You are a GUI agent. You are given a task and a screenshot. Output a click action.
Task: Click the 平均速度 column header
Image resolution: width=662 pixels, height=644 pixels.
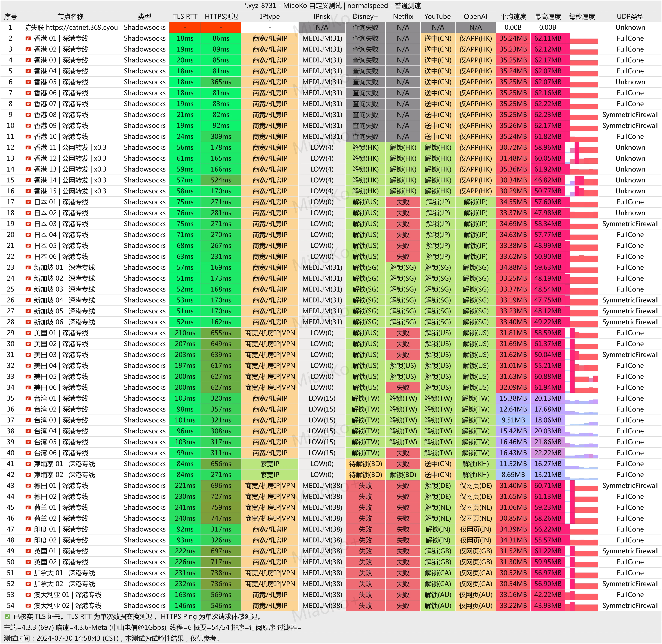(513, 17)
